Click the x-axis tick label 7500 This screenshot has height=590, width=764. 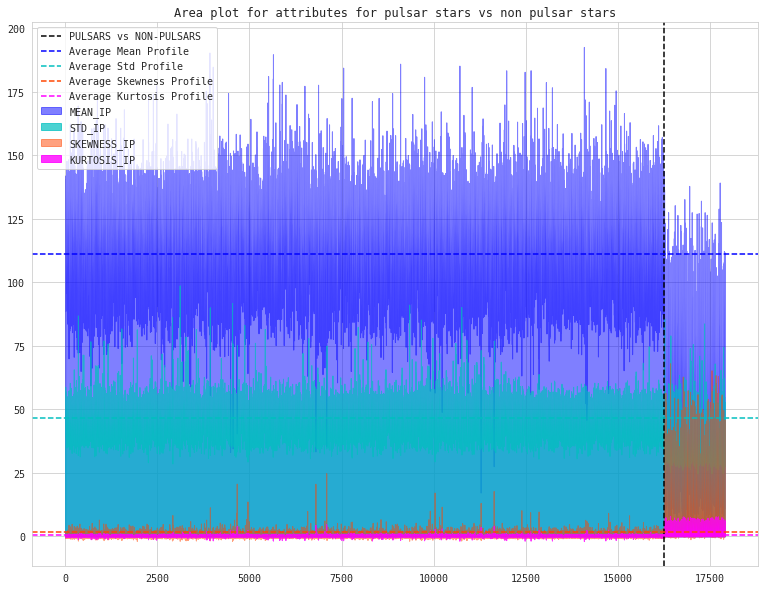tap(342, 579)
